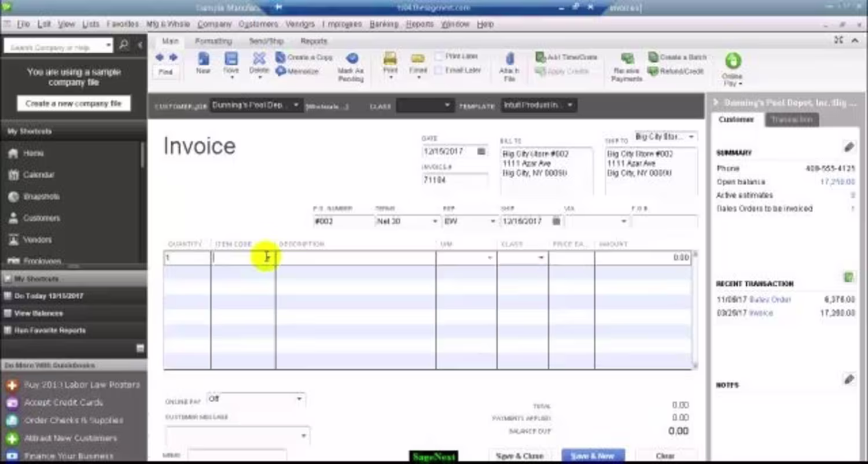Switch to the Transaction tab in the customer panel

[x=792, y=120]
